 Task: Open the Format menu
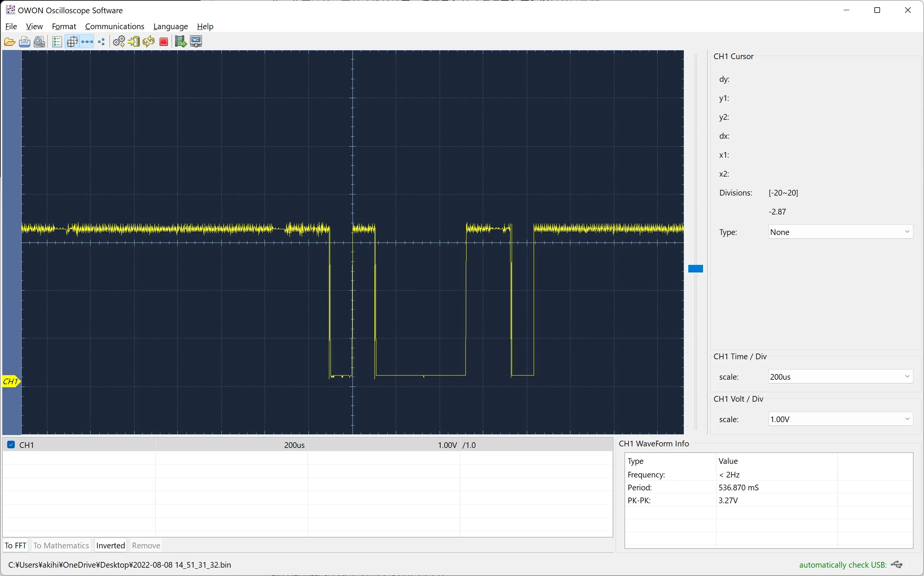[64, 26]
